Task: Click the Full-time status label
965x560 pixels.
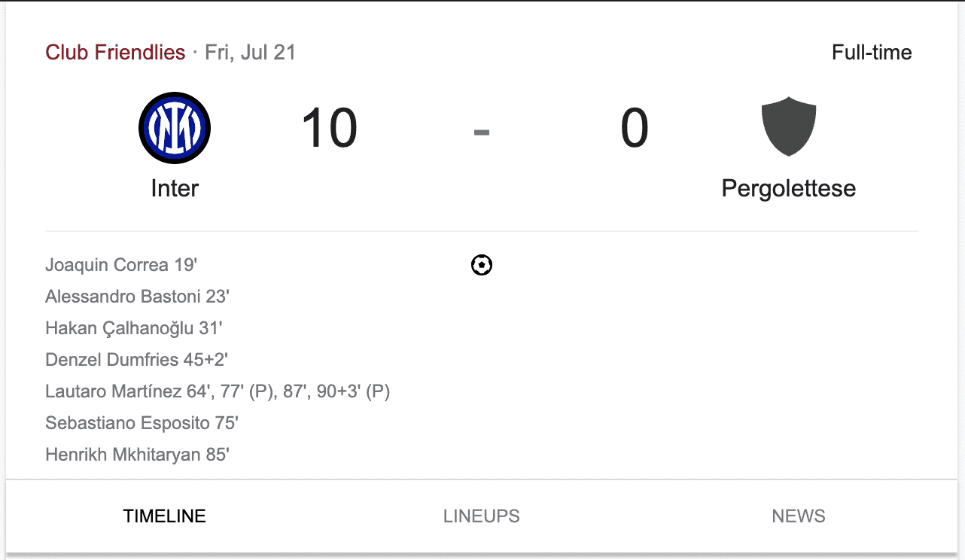Action: coord(872,52)
